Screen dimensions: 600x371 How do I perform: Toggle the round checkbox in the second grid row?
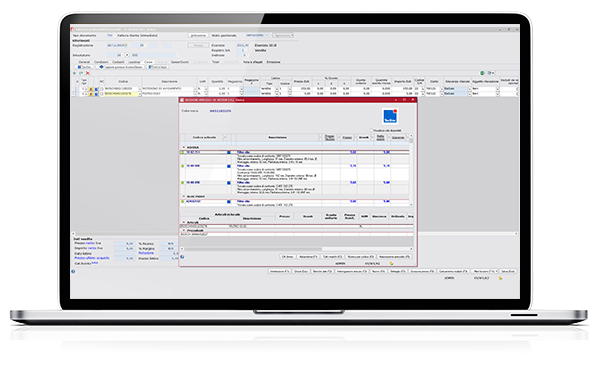tap(102, 94)
